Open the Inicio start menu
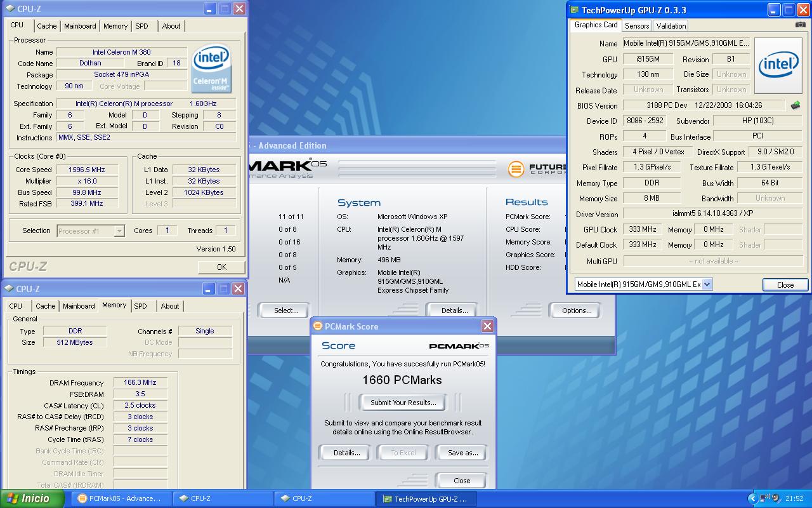This screenshot has height=508, width=812. pyautogui.click(x=32, y=498)
